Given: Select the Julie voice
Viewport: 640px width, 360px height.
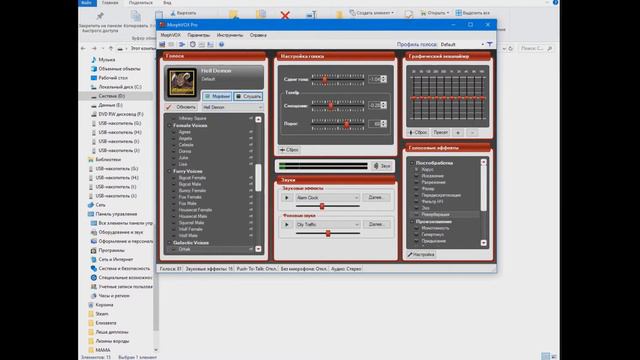Looking at the screenshot, I should tap(184, 158).
